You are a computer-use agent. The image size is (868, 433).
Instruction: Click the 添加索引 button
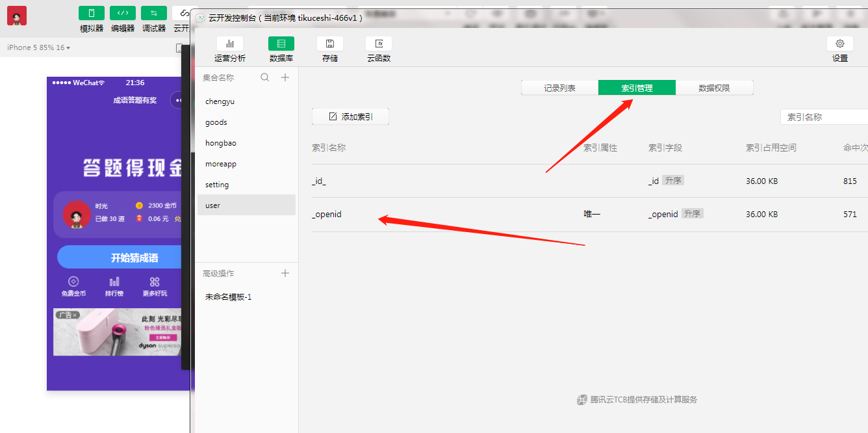350,116
